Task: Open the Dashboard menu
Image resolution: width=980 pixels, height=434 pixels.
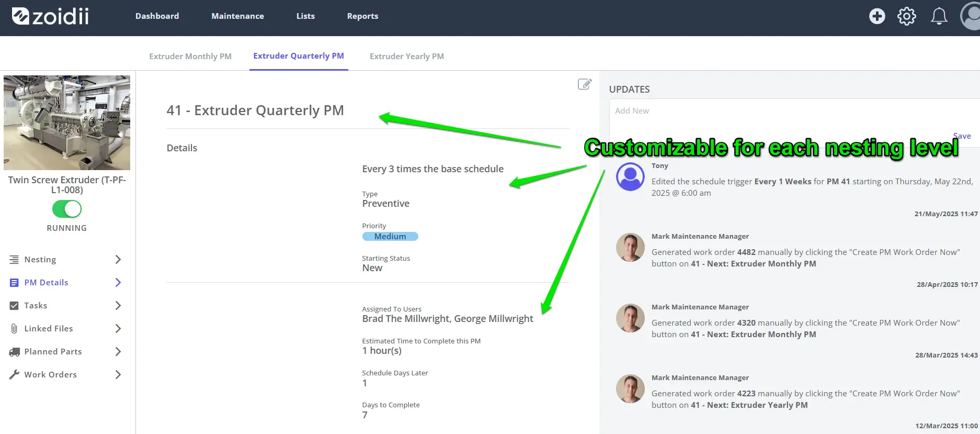Action: [157, 16]
